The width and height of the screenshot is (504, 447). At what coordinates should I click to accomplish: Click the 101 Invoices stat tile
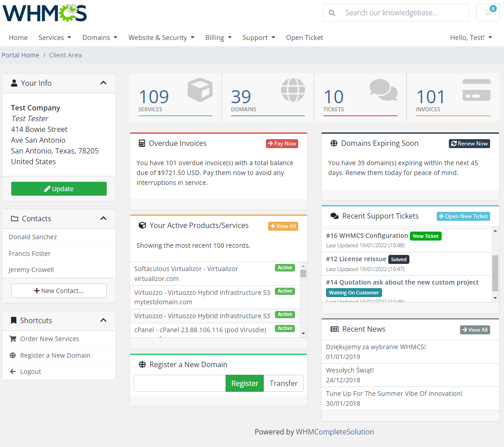click(x=453, y=97)
